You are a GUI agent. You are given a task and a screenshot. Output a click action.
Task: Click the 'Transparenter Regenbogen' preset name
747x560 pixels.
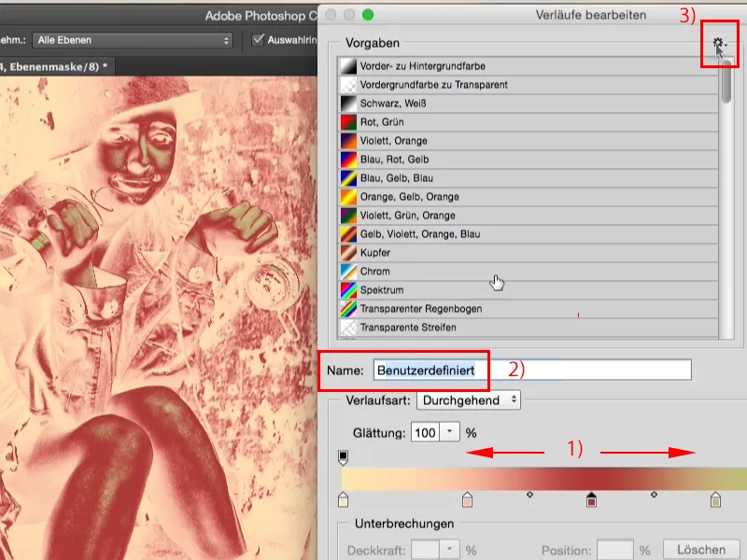421,309
